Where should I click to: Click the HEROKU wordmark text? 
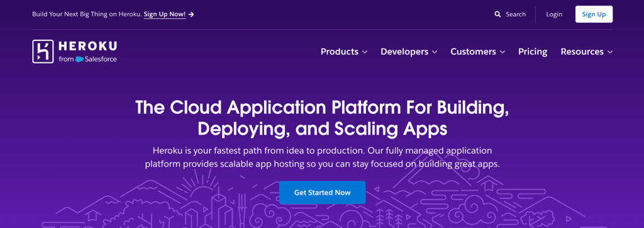pos(87,46)
